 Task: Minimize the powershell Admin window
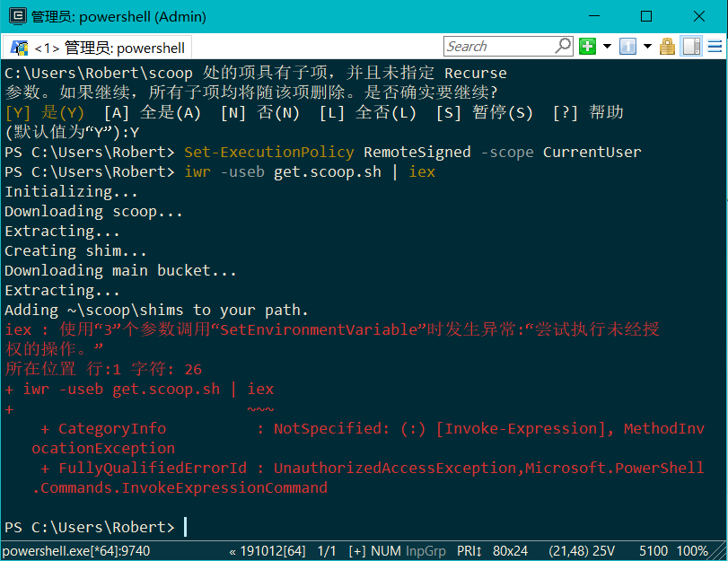tap(594, 16)
